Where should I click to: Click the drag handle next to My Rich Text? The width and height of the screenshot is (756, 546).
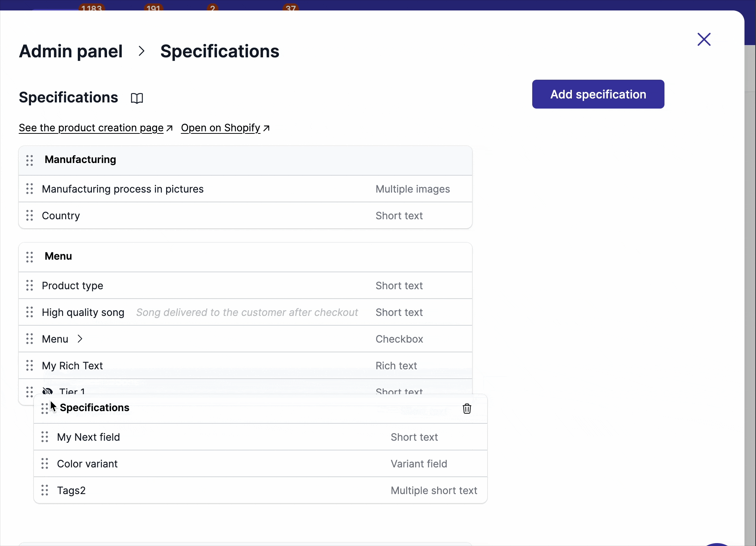click(x=30, y=365)
